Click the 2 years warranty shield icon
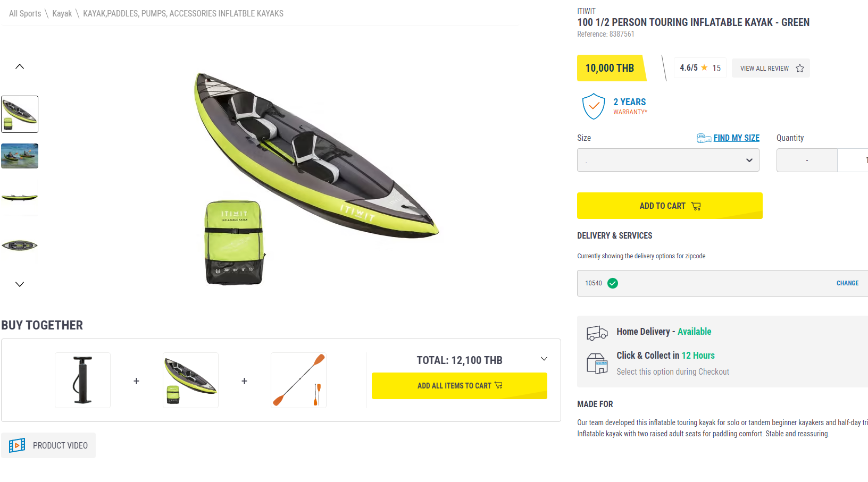 [594, 106]
